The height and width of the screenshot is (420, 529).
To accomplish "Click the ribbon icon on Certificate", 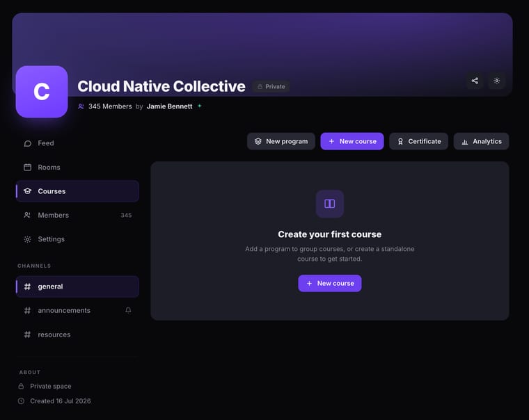I will 400,142.
